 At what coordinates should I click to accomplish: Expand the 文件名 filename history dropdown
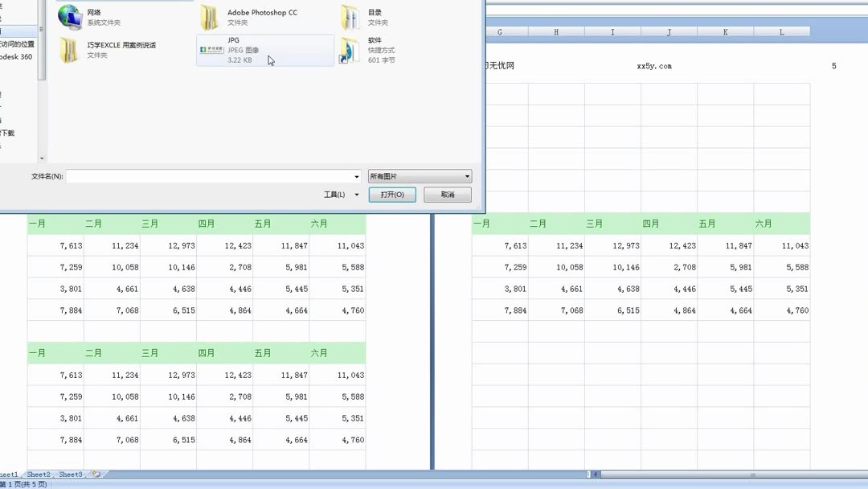pyautogui.click(x=357, y=177)
